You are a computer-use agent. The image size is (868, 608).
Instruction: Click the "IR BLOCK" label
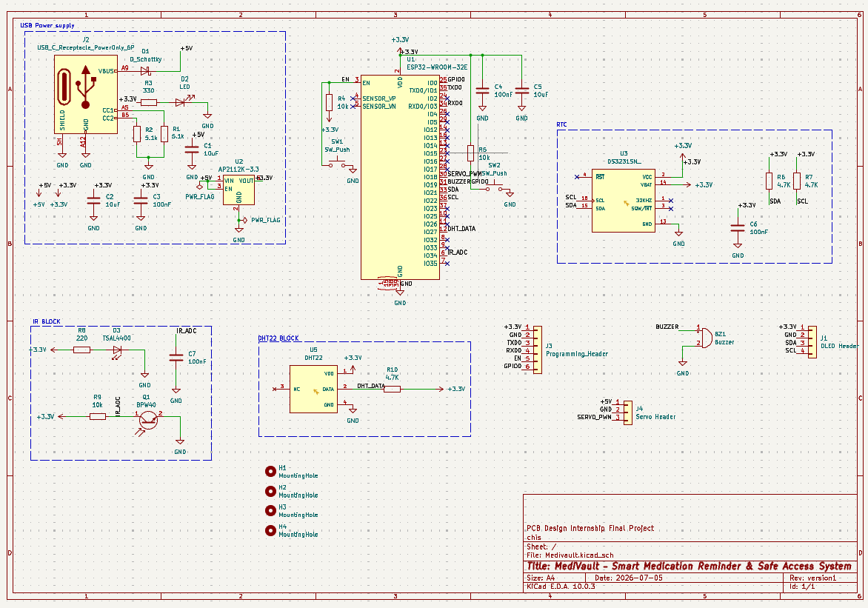tap(47, 321)
